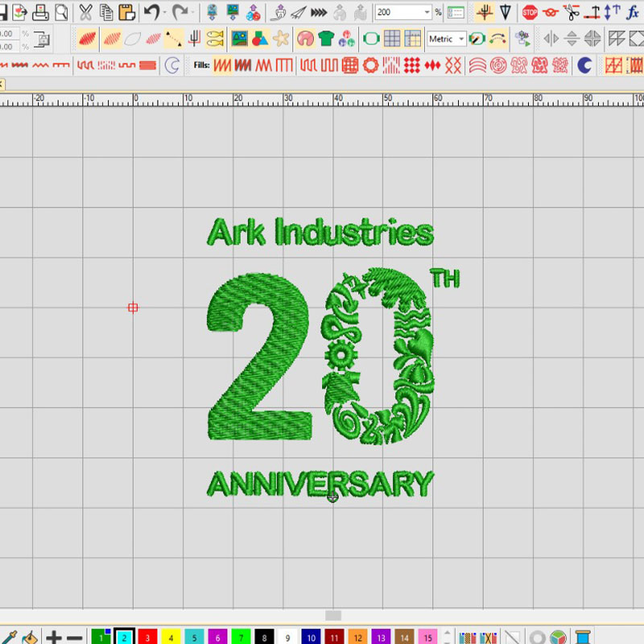Select dark blue color swatch 10
Viewport: 644px width, 644px height.
311,637
